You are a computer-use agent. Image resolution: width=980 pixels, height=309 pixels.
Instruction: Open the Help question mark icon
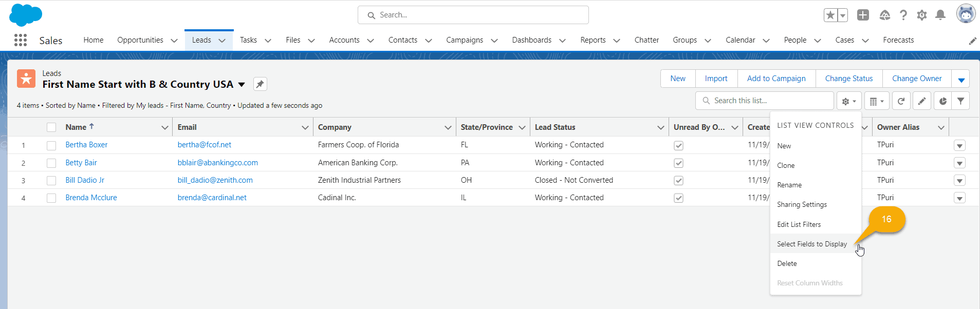903,15
